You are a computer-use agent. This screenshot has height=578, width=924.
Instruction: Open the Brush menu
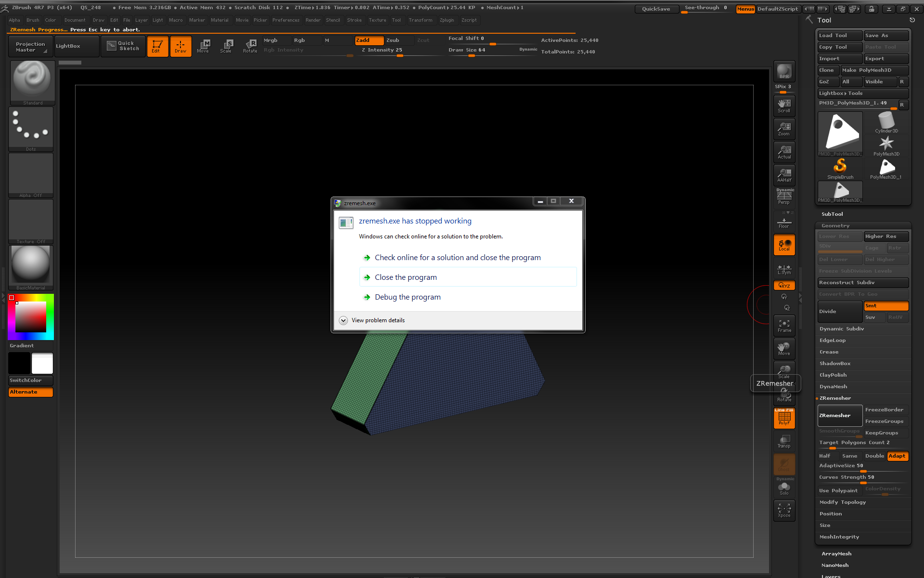(x=33, y=20)
